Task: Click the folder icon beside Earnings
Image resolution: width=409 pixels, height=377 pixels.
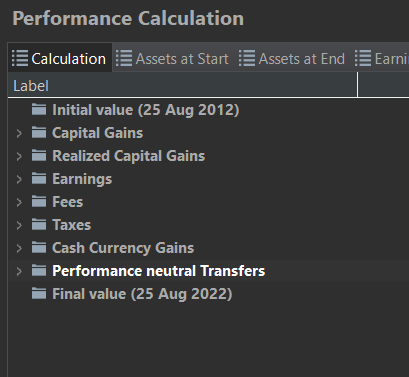Action: [39, 178]
